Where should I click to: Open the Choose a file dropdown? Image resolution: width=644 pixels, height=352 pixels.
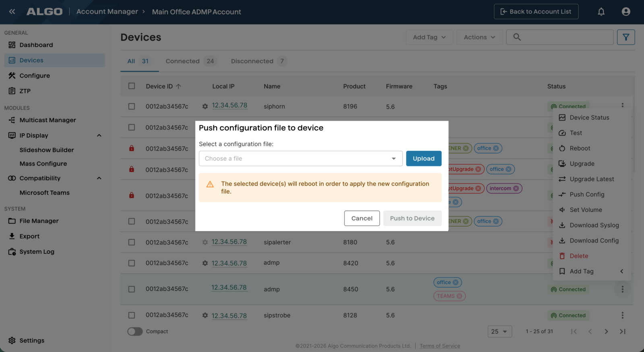pos(300,159)
